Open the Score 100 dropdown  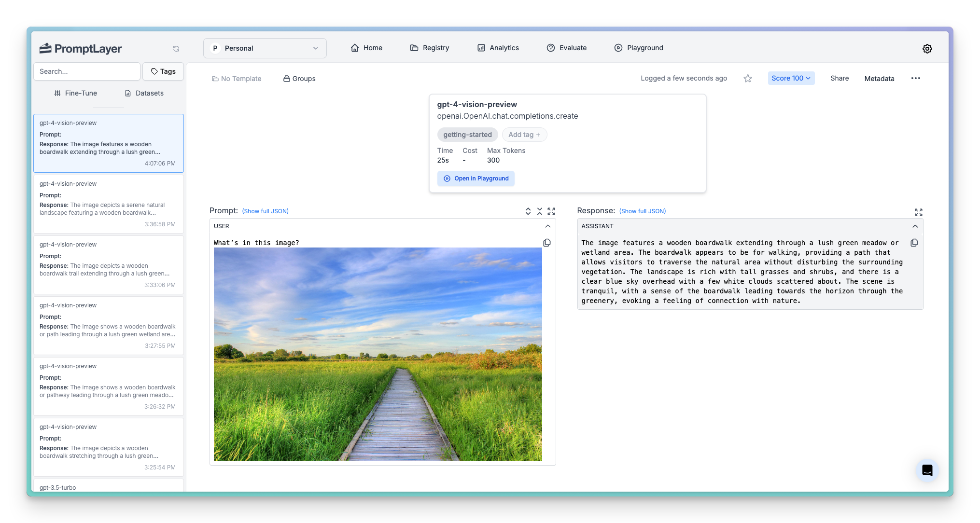(791, 78)
